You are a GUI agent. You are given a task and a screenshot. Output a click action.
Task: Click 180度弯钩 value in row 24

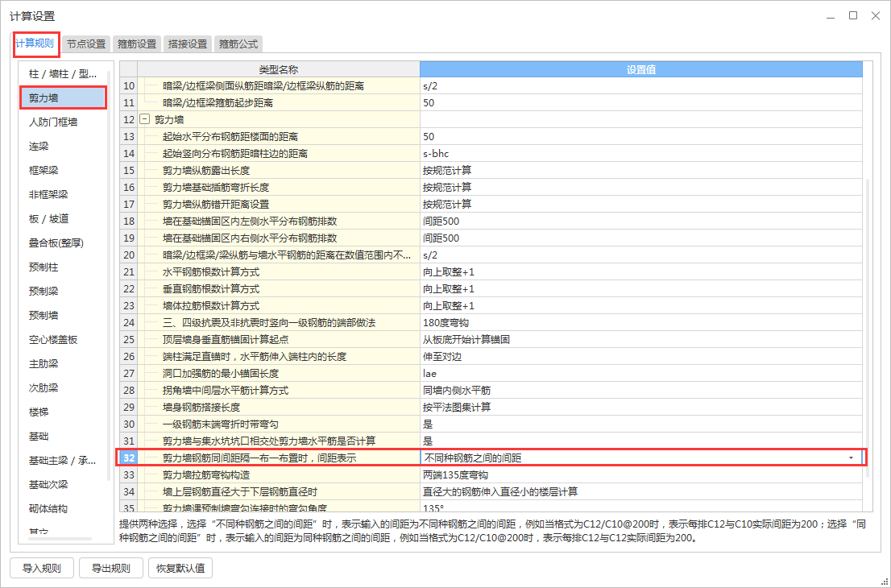641,323
